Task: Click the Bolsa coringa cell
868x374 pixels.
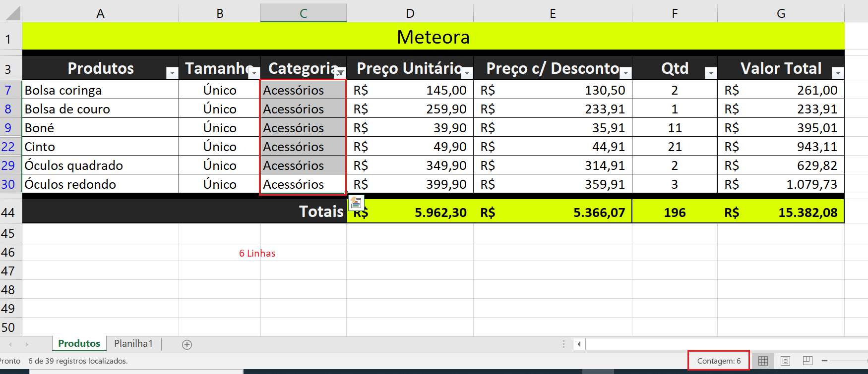Action: (x=100, y=90)
